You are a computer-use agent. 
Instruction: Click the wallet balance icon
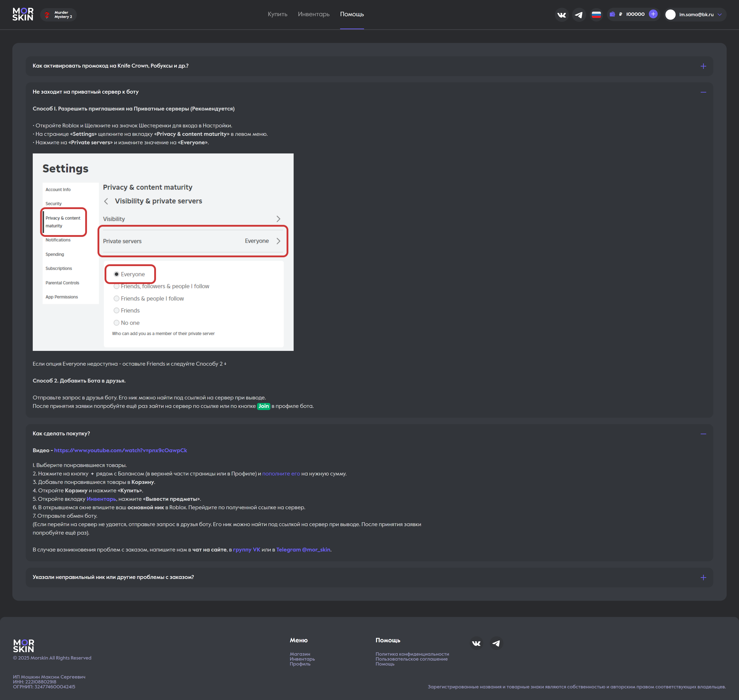(612, 14)
